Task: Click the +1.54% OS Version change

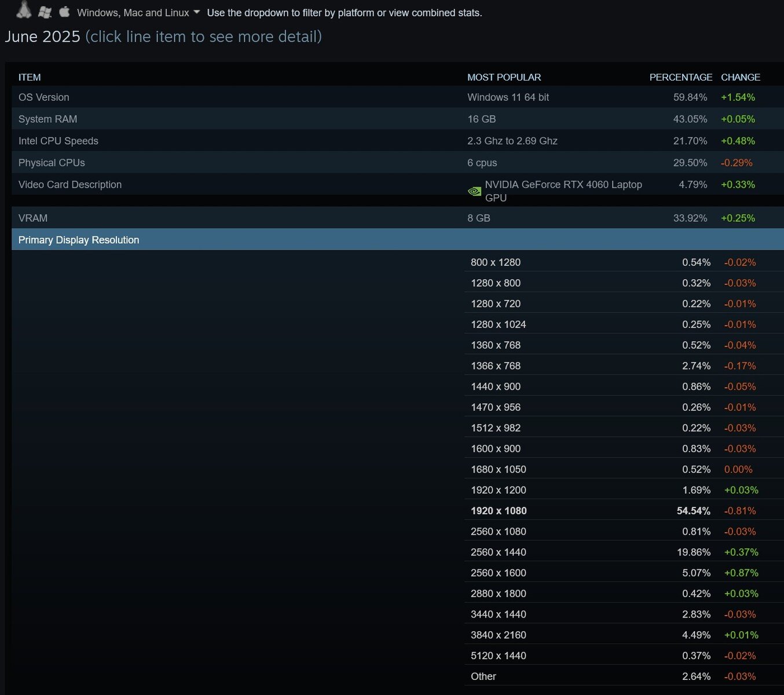Action: pyautogui.click(x=738, y=97)
